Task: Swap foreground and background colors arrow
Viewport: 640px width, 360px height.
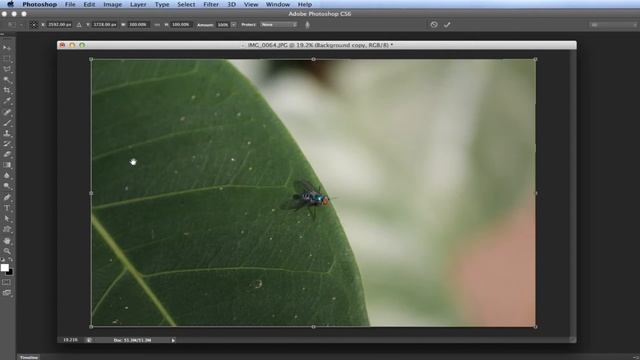Action: pyautogui.click(x=10, y=260)
